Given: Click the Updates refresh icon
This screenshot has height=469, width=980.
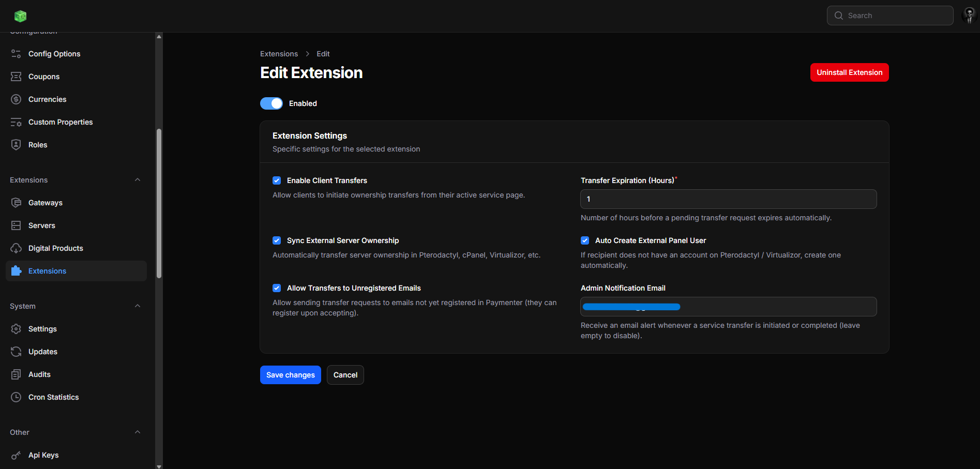Looking at the screenshot, I should click(x=16, y=352).
